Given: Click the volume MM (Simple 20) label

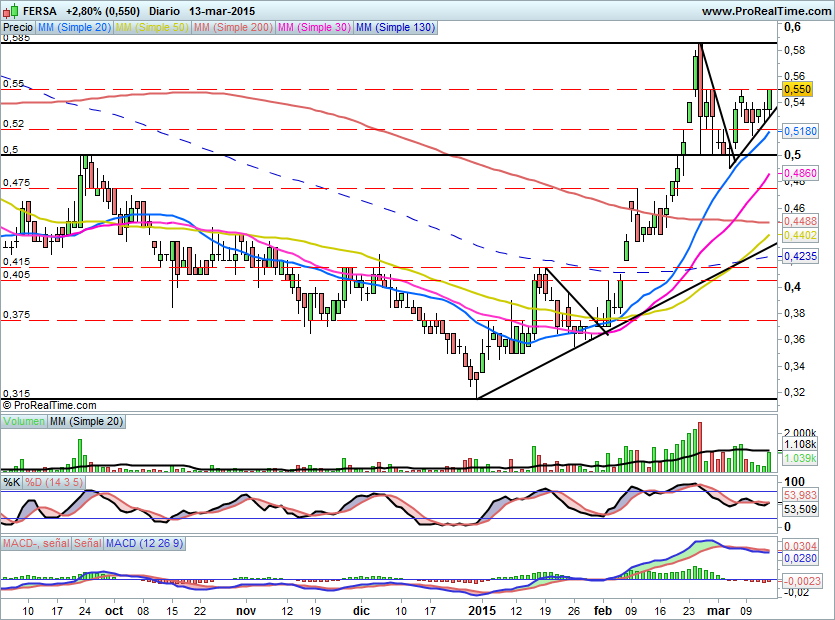Looking at the screenshot, I should click(x=86, y=421).
